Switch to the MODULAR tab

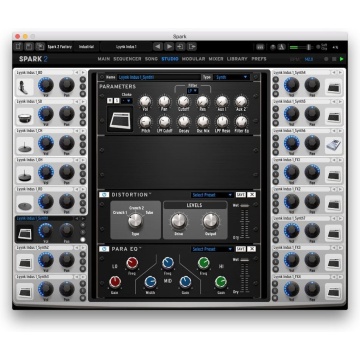pyautogui.click(x=194, y=59)
